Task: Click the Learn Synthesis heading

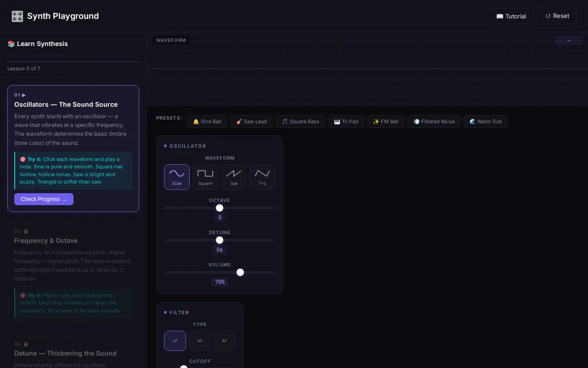Action: (x=38, y=44)
